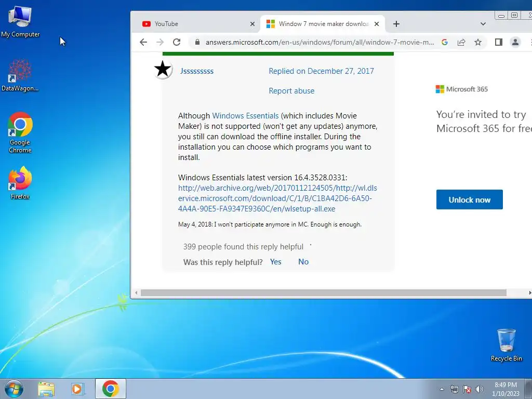Image resolution: width=532 pixels, height=399 pixels.
Task: Select Google Chrome desktop shortcut
Action: pos(20,132)
